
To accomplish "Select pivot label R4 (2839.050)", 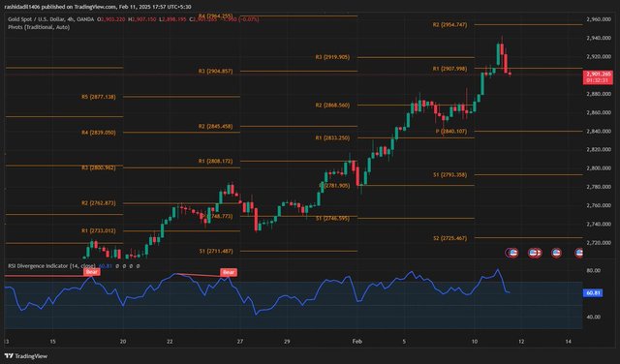I will click(x=99, y=133).
